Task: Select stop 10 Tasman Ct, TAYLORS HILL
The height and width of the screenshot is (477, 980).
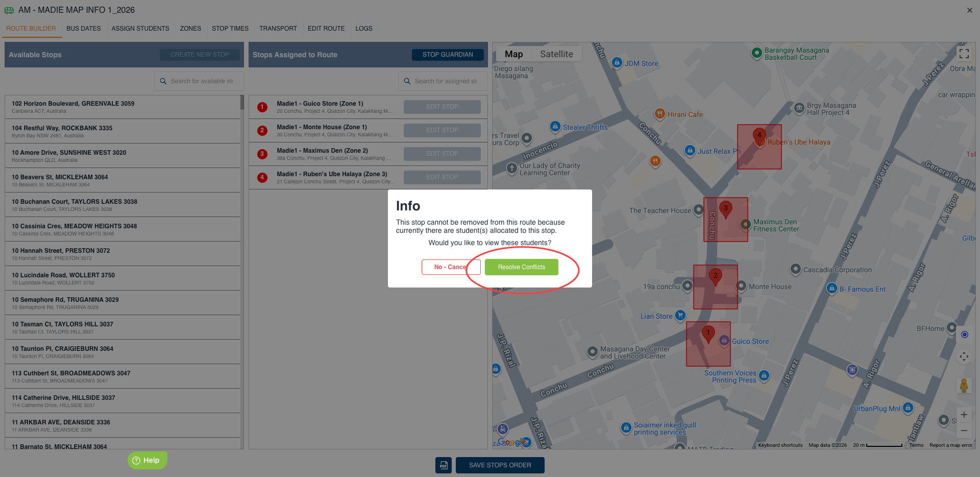Action: (122, 327)
